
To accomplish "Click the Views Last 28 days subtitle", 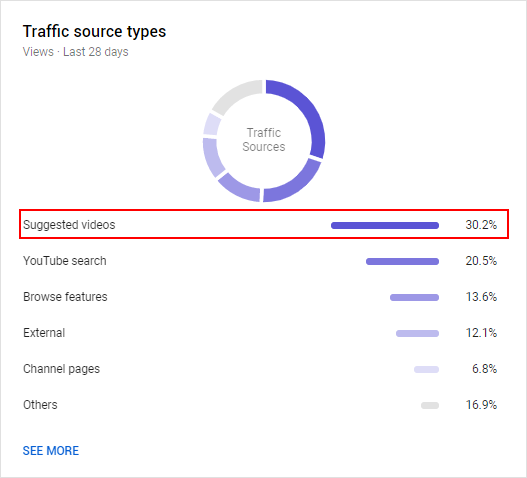I will (76, 52).
